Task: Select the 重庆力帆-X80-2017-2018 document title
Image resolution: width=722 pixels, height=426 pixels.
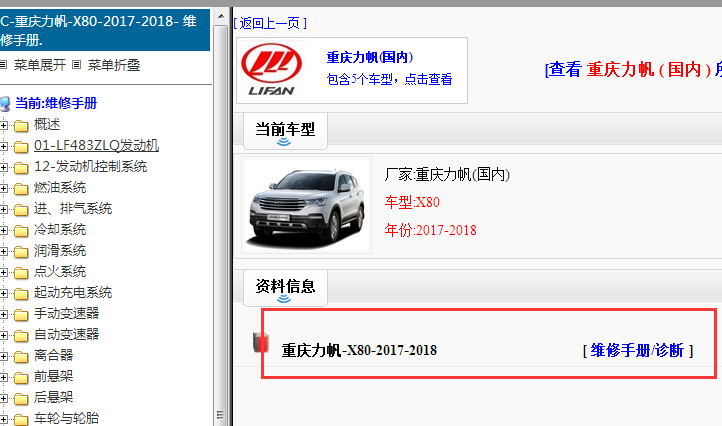Action: point(359,350)
